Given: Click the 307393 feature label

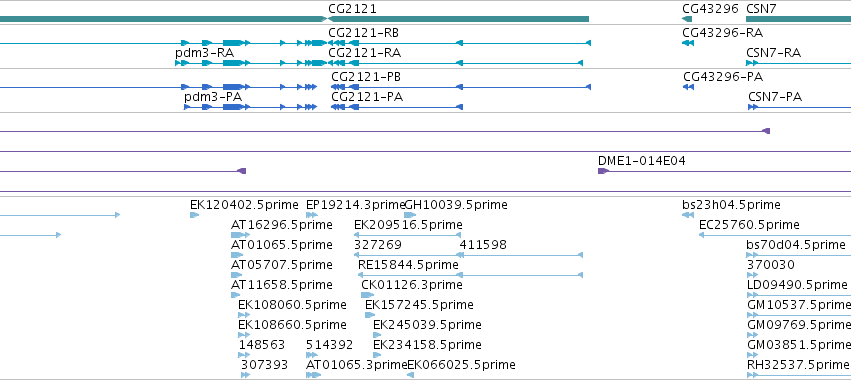Looking at the screenshot, I should click(x=264, y=365).
